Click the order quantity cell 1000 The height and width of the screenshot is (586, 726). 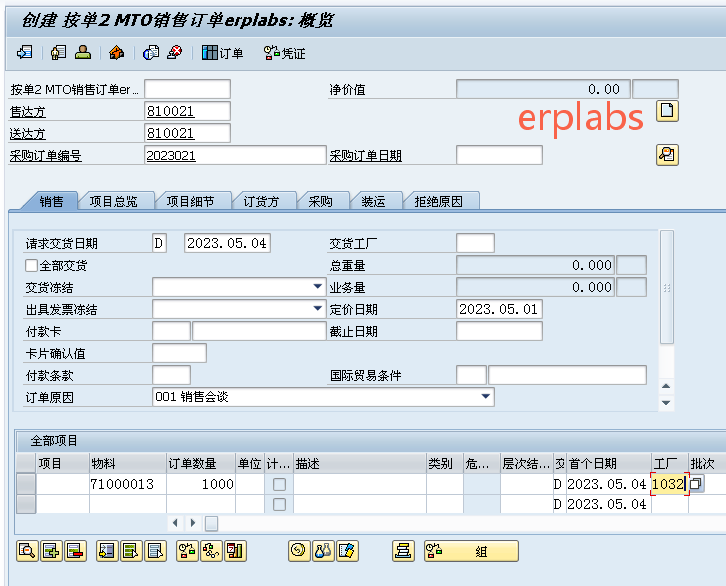(x=201, y=484)
